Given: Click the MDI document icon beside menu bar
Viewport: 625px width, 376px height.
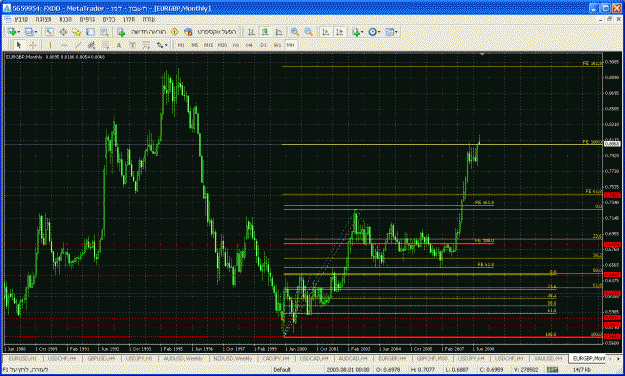Looking at the screenshot, I should click(x=7, y=19).
